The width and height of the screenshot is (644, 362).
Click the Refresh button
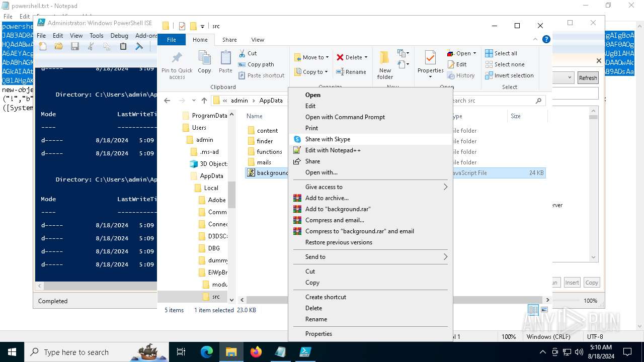[x=588, y=78]
